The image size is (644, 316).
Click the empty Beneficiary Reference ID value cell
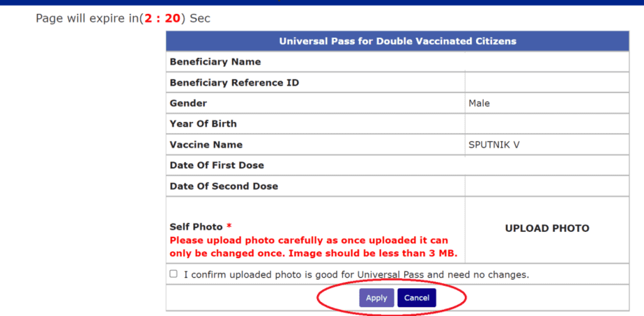point(546,83)
